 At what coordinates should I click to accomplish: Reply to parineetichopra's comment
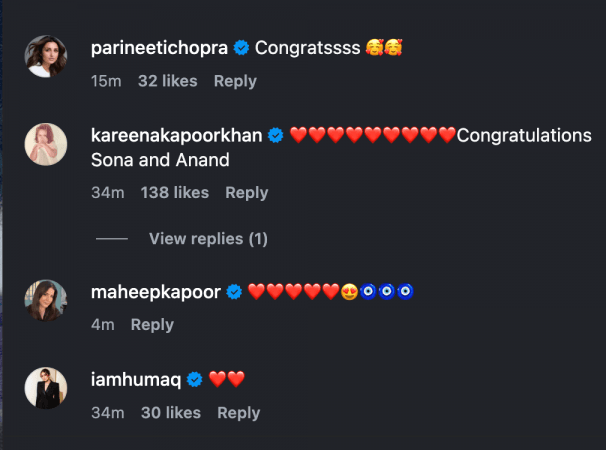(x=235, y=81)
